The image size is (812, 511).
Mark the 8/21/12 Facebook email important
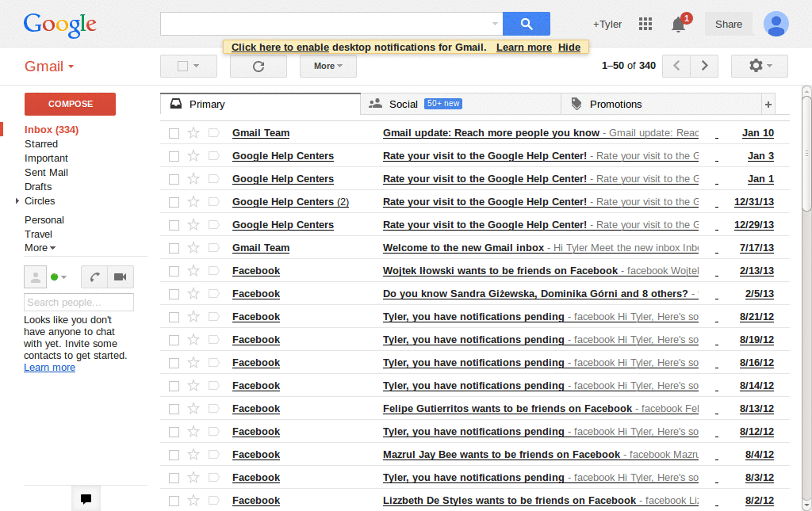click(213, 317)
